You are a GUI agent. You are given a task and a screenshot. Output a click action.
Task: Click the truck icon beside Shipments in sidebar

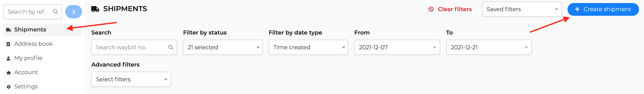[9, 30]
